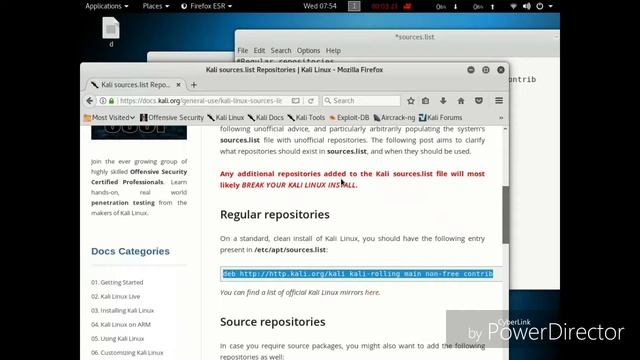This screenshot has width=640, height=360.
Task: Show more bookmarks with the chevron overflow
Action: 501,118
